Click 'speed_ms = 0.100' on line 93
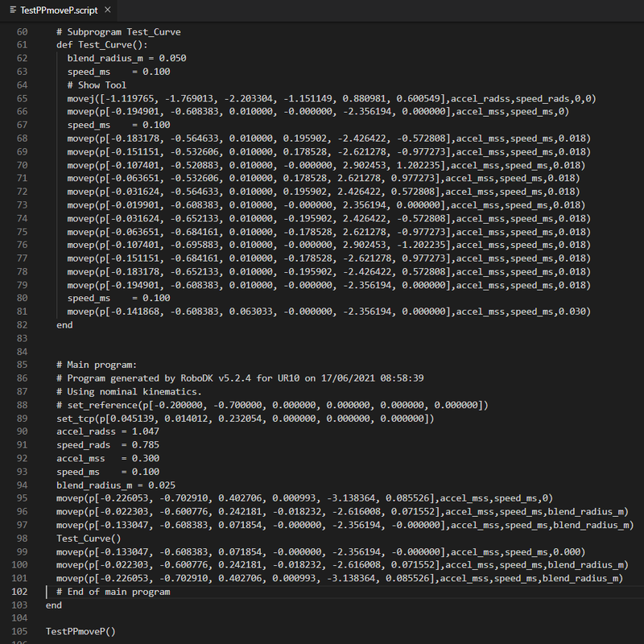The height and width of the screenshot is (644, 644). tap(108, 472)
